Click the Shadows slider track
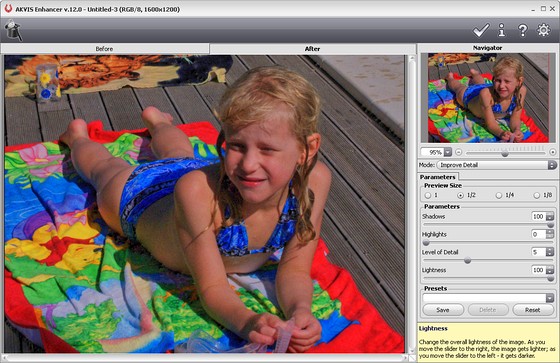560x363 pixels. point(488,225)
